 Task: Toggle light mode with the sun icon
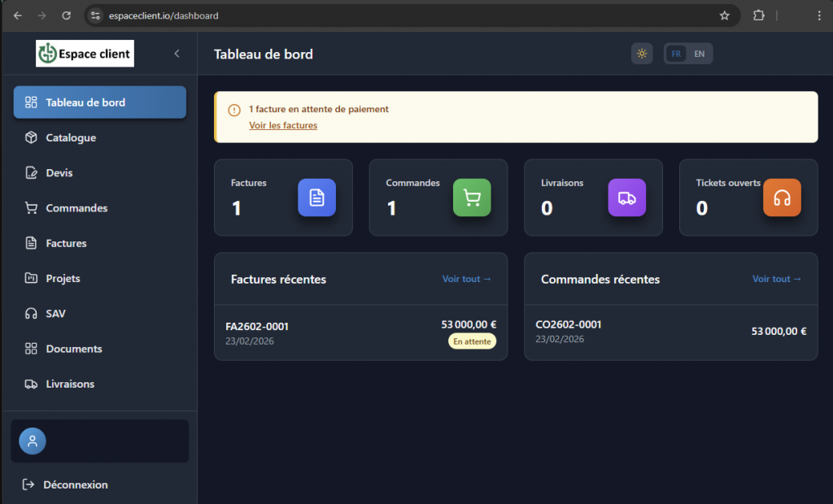[642, 53]
